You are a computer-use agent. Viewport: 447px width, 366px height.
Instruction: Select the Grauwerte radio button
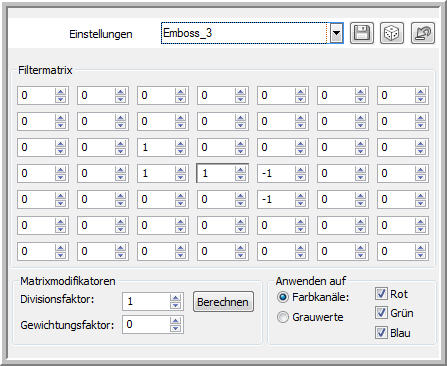(x=283, y=317)
